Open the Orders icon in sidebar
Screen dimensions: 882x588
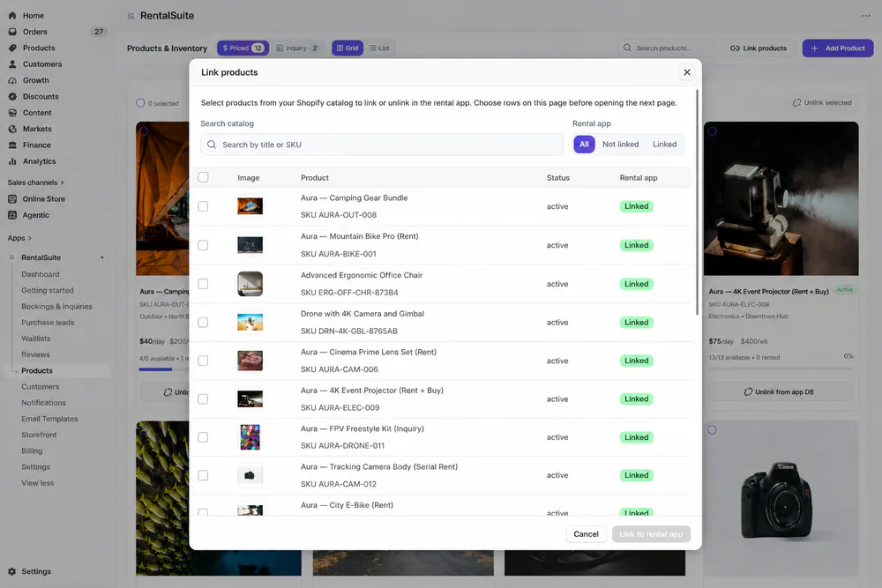coord(12,32)
